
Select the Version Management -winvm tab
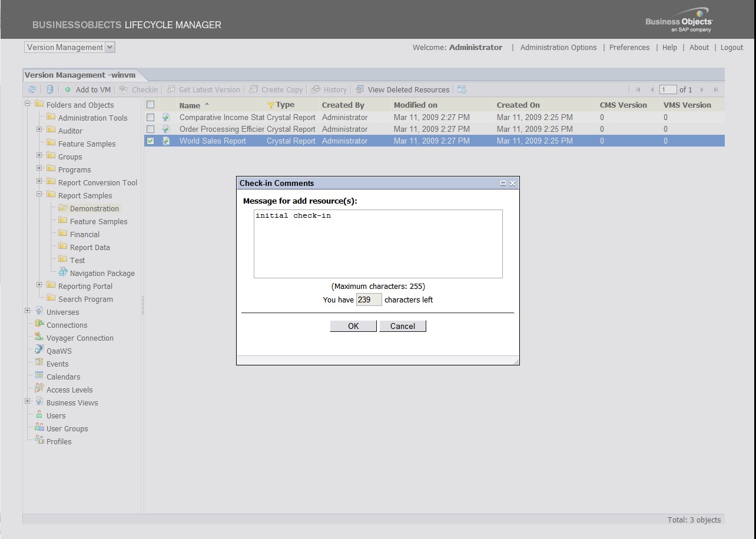coord(81,75)
